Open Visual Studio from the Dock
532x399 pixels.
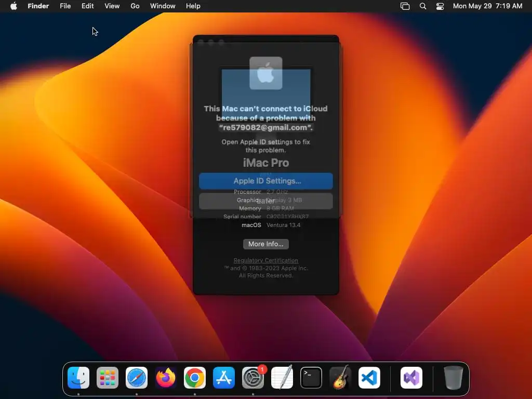(x=411, y=378)
